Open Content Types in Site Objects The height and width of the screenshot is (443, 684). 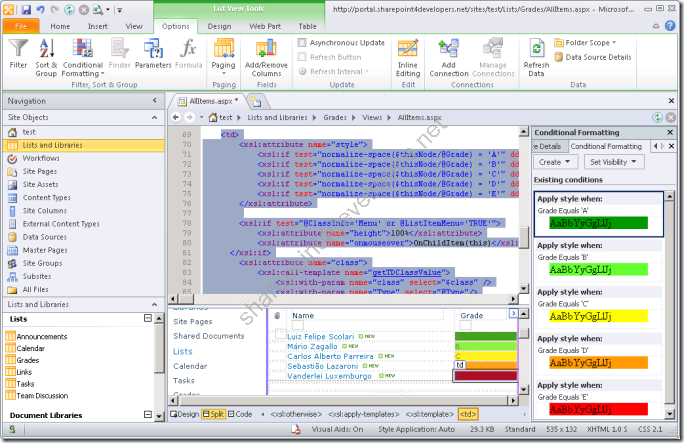pos(47,198)
